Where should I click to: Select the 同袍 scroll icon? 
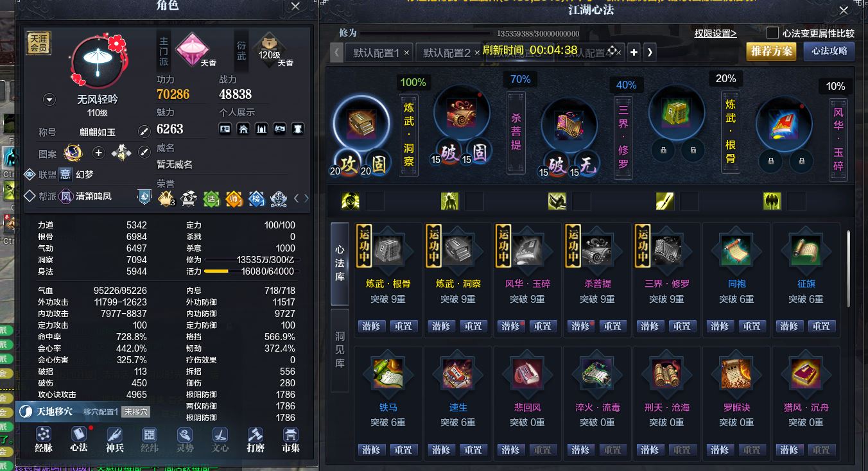(x=736, y=250)
